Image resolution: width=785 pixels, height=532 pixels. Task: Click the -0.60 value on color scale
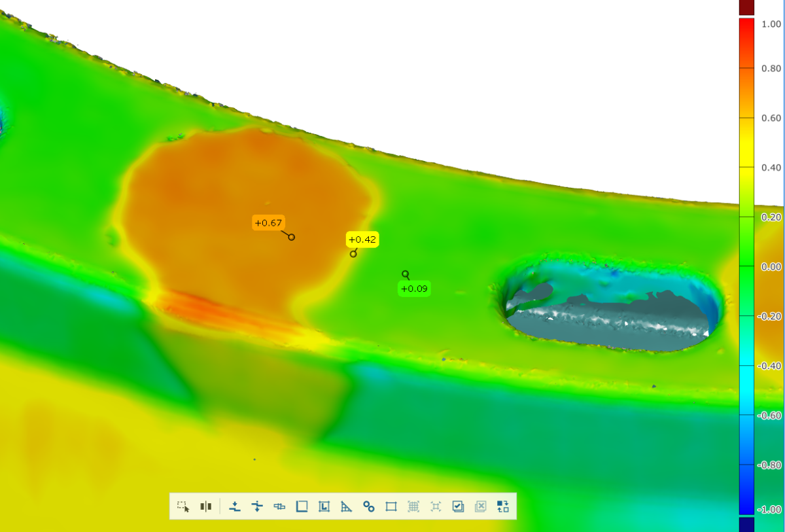(x=770, y=416)
